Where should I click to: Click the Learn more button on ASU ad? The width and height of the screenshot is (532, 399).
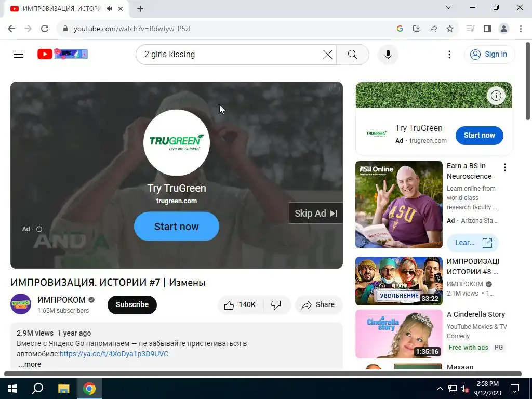[473, 243]
